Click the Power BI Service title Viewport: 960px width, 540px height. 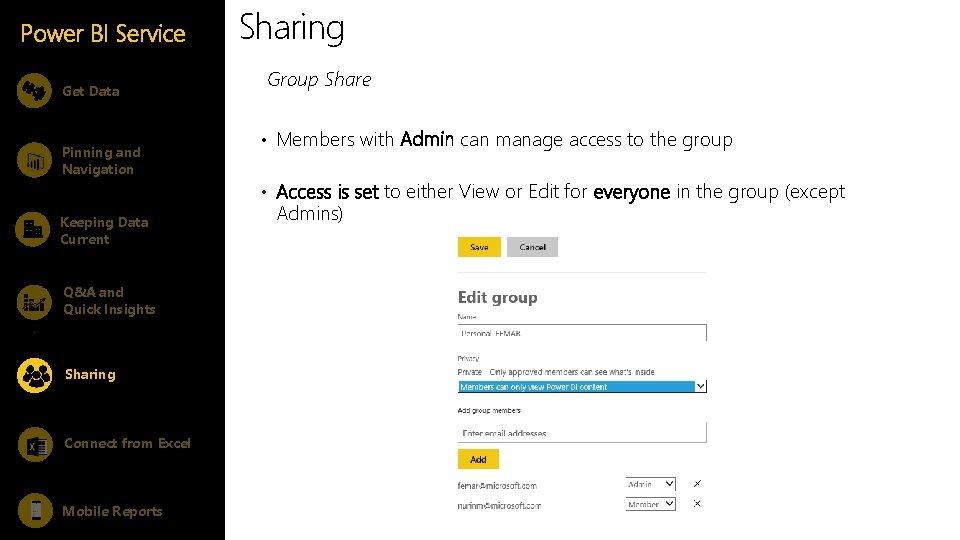[103, 33]
